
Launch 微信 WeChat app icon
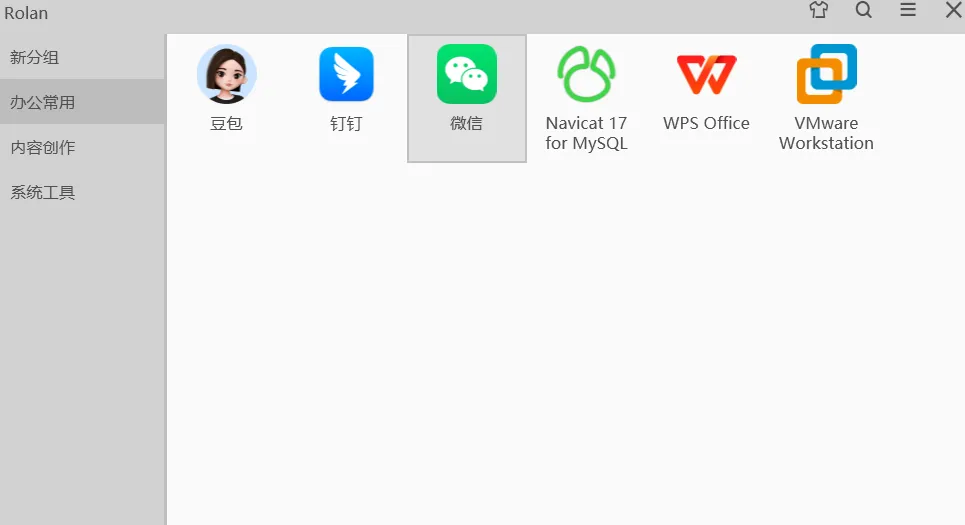(466, 74)
